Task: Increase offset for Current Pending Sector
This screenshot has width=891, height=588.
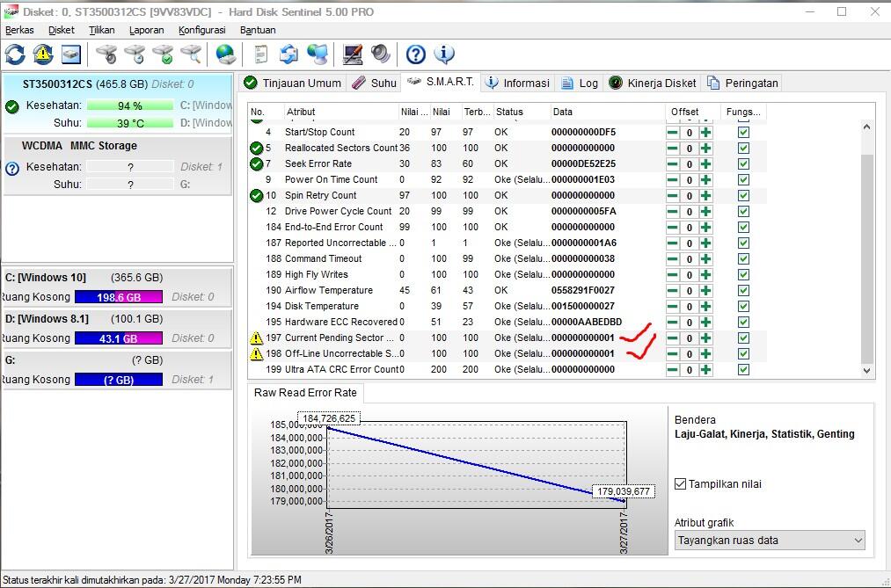Action: coord(705,338)
